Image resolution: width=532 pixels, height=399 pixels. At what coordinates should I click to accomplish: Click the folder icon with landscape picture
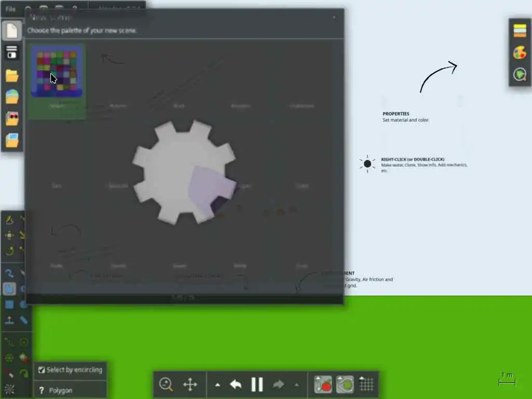click(12, 97)
